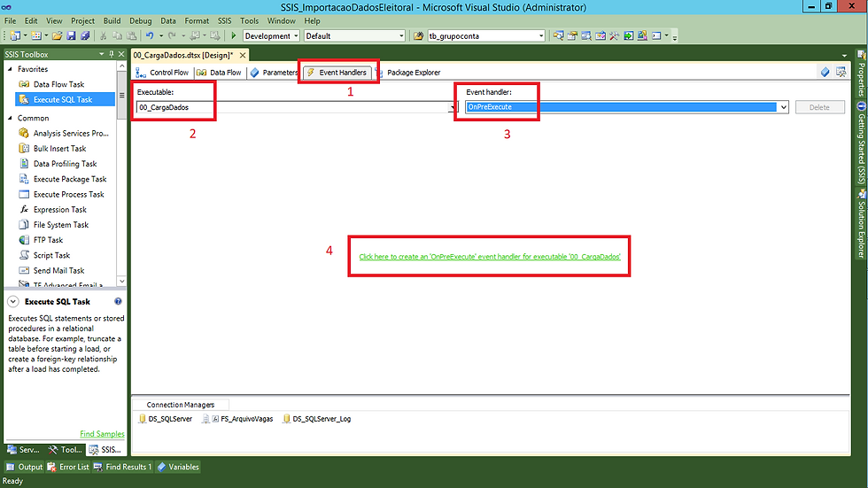Open Properties Window toolbar icon
The width and height of the screenshot is (868, 488).
point(572,36)
